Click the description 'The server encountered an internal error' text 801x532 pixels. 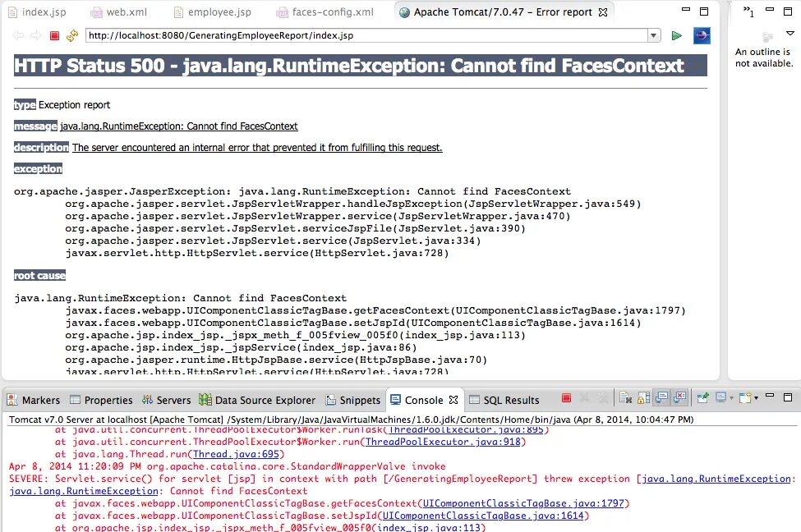point(257,148)
